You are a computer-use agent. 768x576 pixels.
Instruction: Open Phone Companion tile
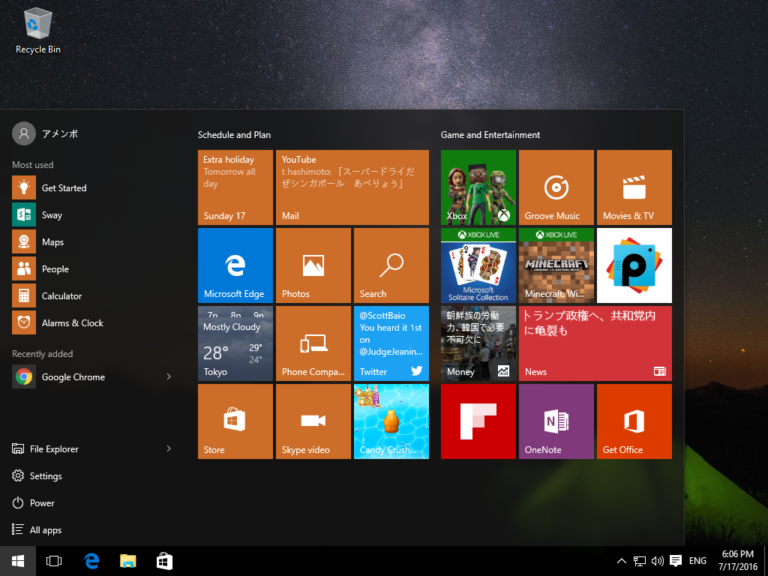point(313,343)
